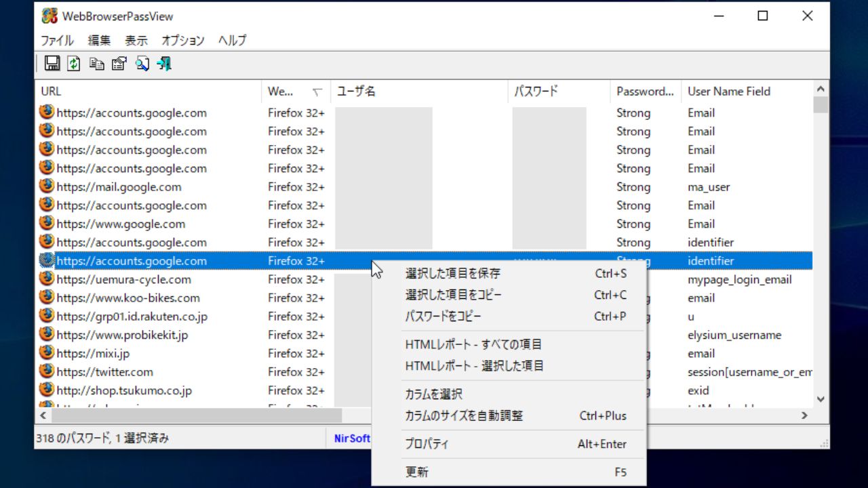Click the Firefox icon beside https://www.probikekit.jp
The width and height of the screenshot is (868, 488).
(47, 334)
